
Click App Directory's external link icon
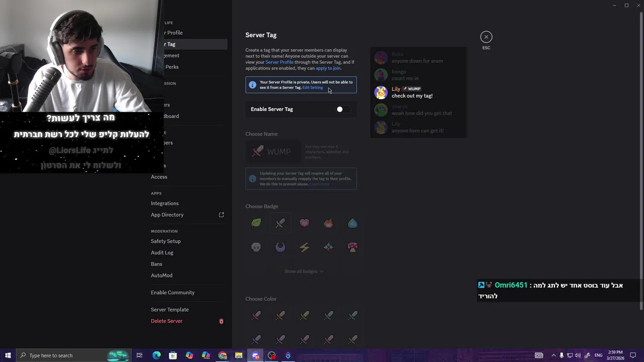coord(221,215)
